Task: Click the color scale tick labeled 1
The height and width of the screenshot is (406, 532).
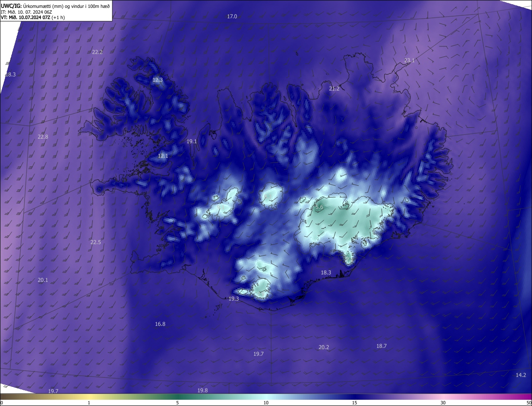Action: [89, 403]
